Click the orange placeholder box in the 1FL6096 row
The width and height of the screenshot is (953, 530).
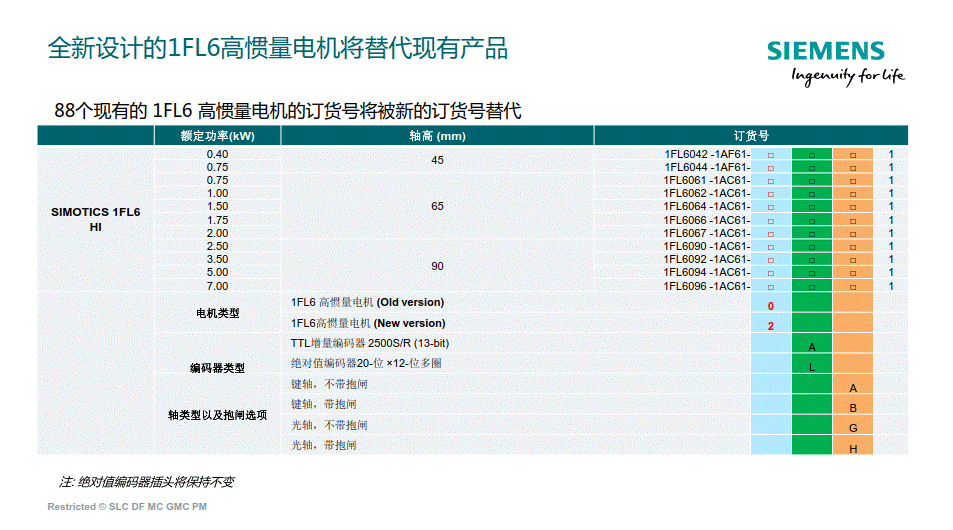coord(853,286)
